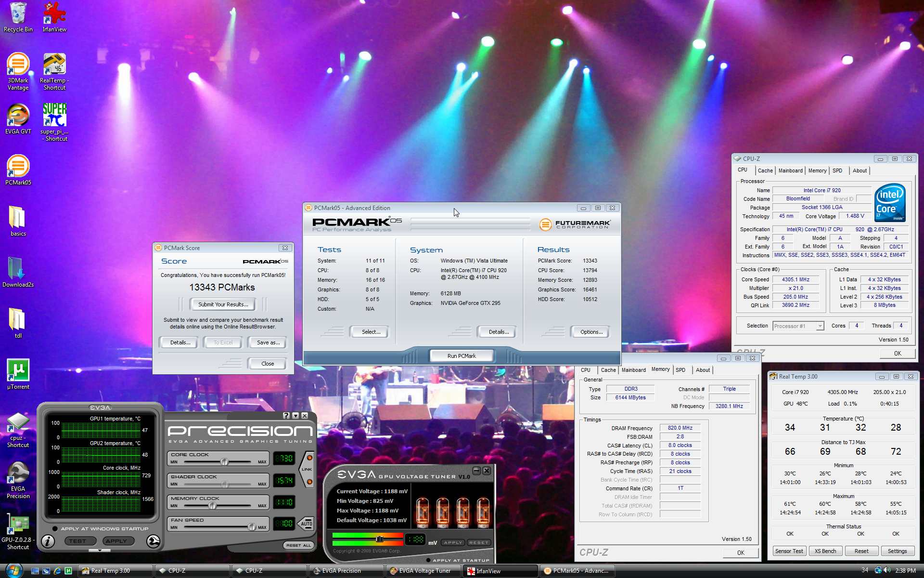This screenshot has width=924, height=578.
Task: Minimize the EVGA GPU Voltage Tuner
Action: 476,471
